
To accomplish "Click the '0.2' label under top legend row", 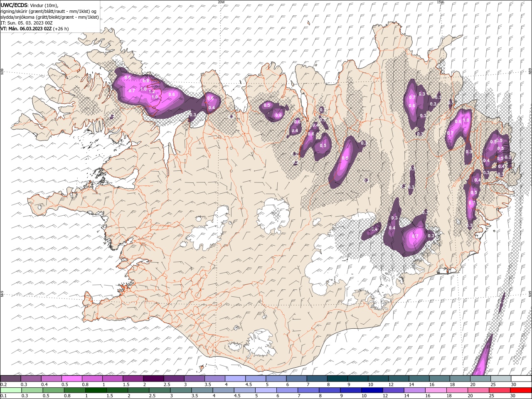I will (3, 384).
